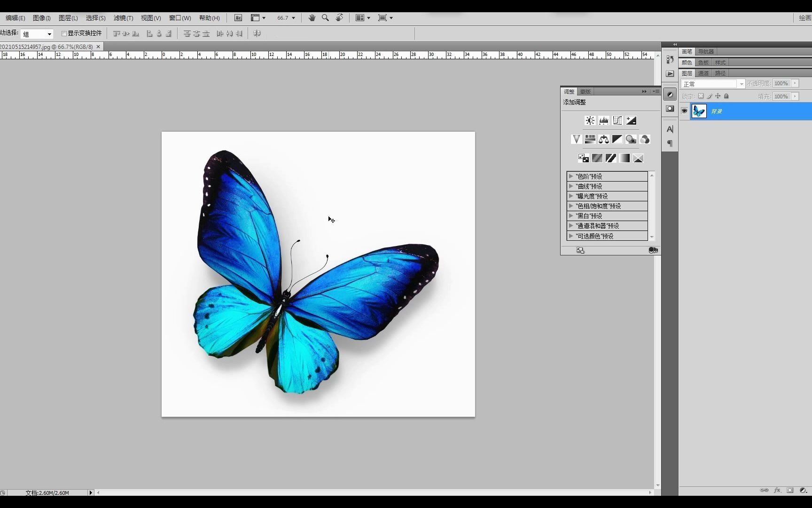Toggle lock image pixels brush icon
Viewport: 812px width, 508px height.
point(710,96)
